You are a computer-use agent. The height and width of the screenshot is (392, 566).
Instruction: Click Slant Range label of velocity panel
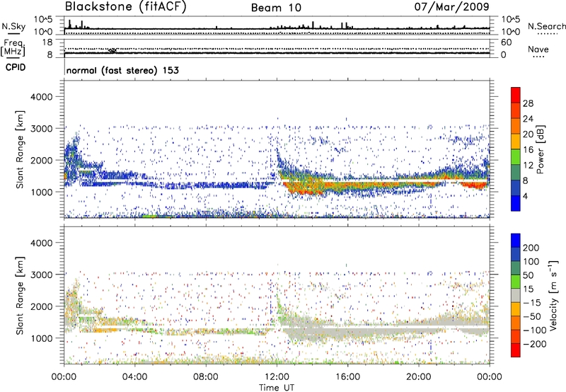point(20,295)
